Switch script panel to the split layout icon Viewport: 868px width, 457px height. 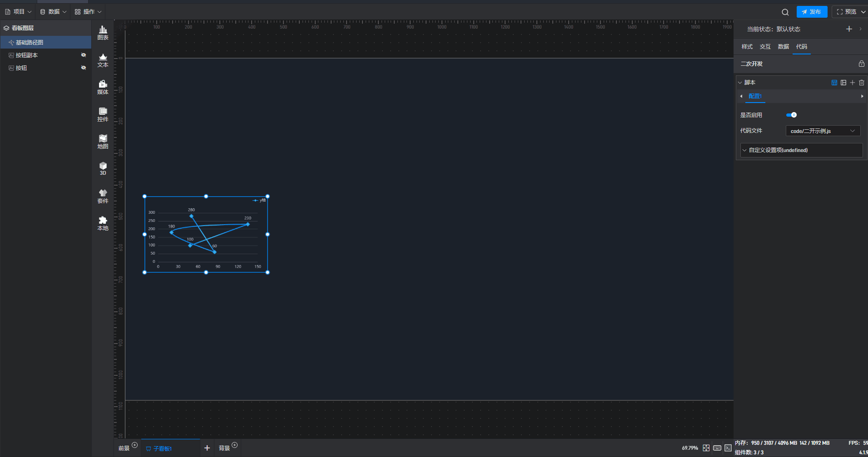(x=843, y=83)
